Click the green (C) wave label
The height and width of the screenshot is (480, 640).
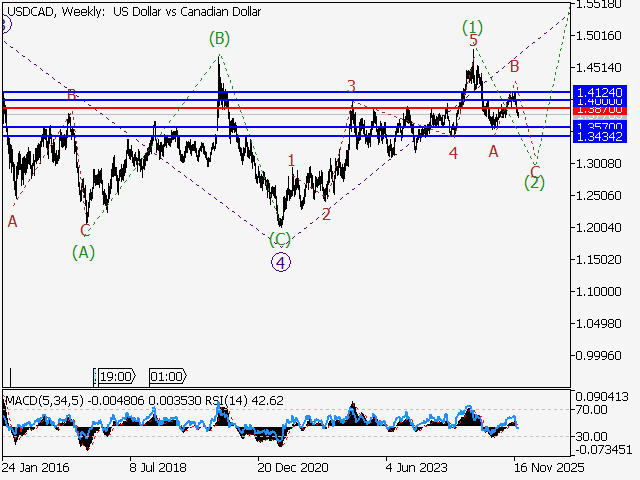280,239
